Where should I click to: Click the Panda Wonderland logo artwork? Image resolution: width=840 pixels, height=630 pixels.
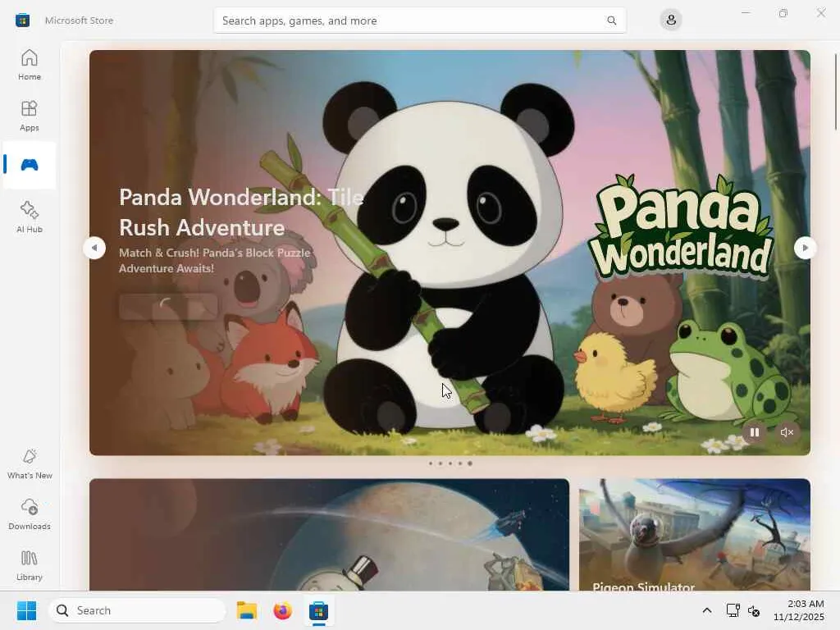click(x=680, y=227)
